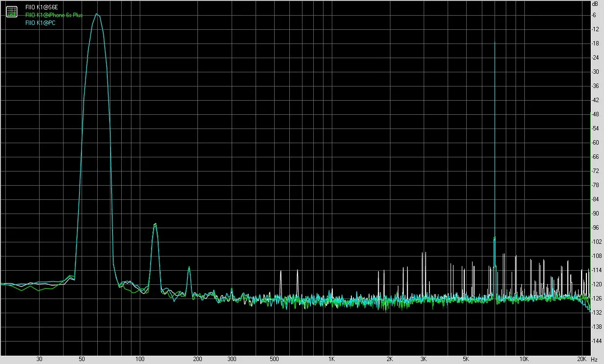
Task: Click the spectrum graph icon beside the legend
Action: 12,13
